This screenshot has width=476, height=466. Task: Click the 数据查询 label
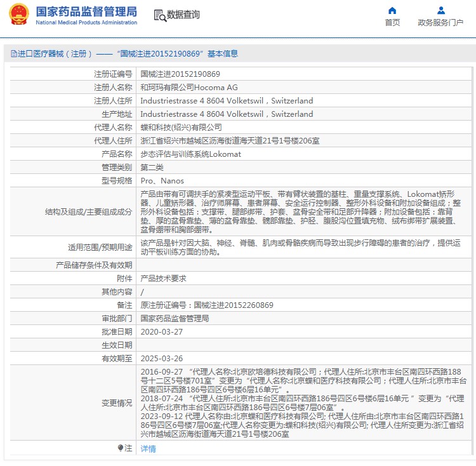pos(183,15)
